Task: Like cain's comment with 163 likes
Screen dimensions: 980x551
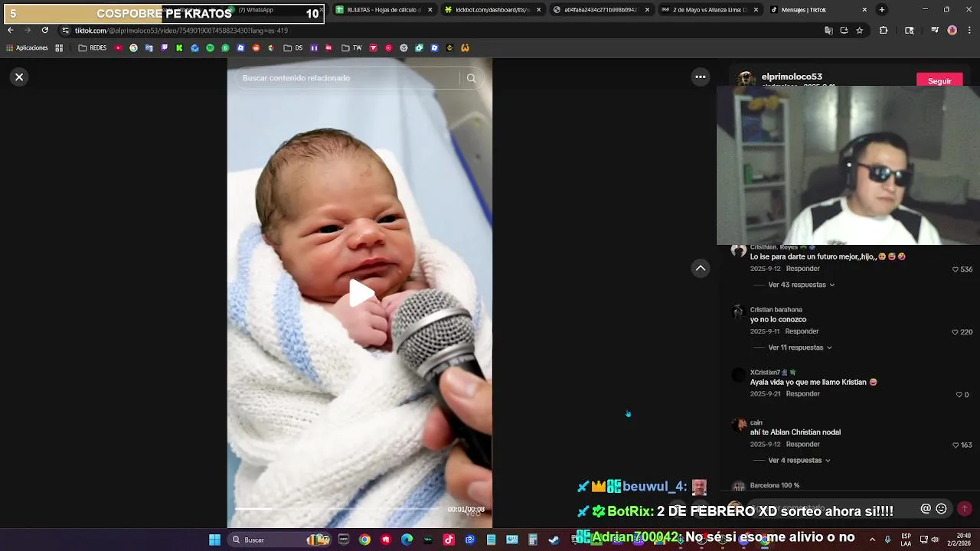Action: pyautogui.click(x=955, y=445)
